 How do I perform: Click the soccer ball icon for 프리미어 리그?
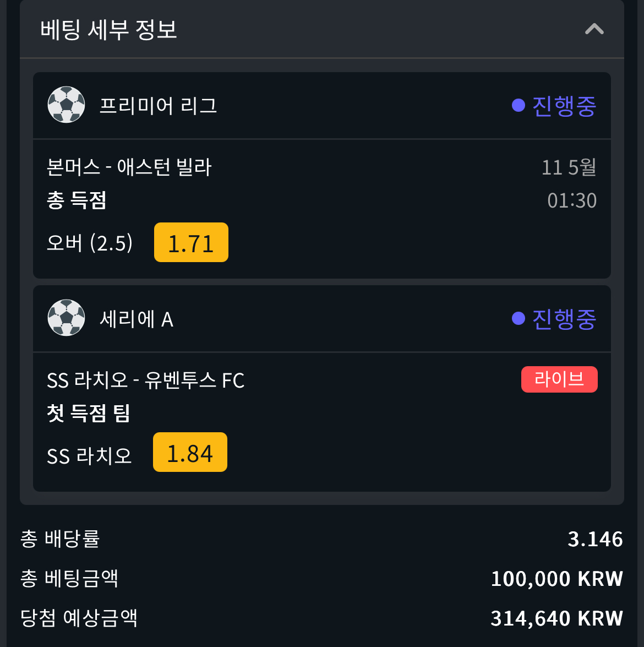click(x=67, y=105)
